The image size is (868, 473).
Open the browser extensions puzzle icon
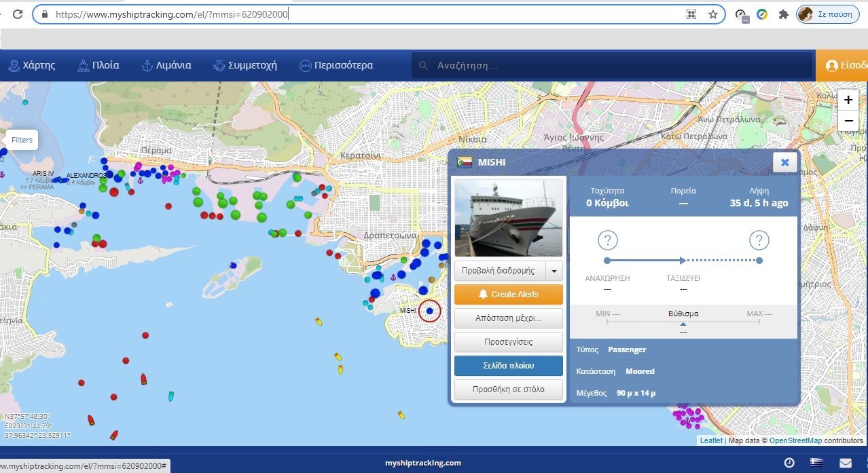(x=783, y=14)
